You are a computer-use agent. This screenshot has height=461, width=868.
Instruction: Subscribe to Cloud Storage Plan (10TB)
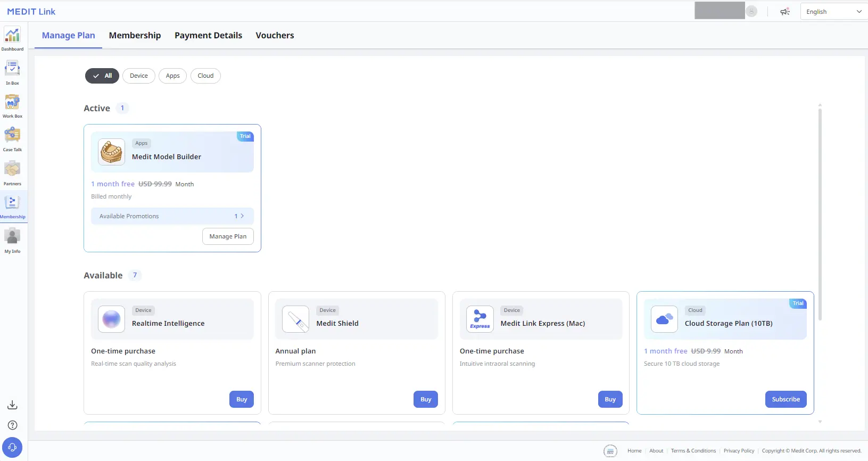pyautogui.click(x=786, y=399)
